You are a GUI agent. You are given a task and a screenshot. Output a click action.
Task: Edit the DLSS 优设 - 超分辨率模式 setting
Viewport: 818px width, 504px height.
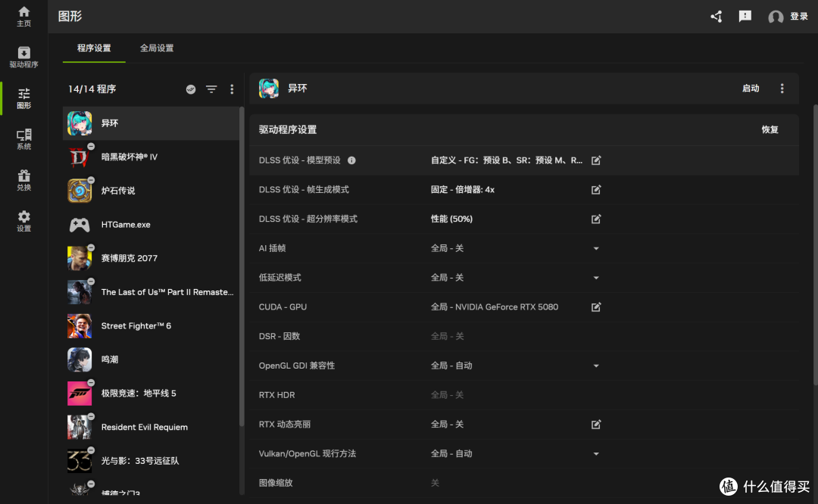pos(596,219)
